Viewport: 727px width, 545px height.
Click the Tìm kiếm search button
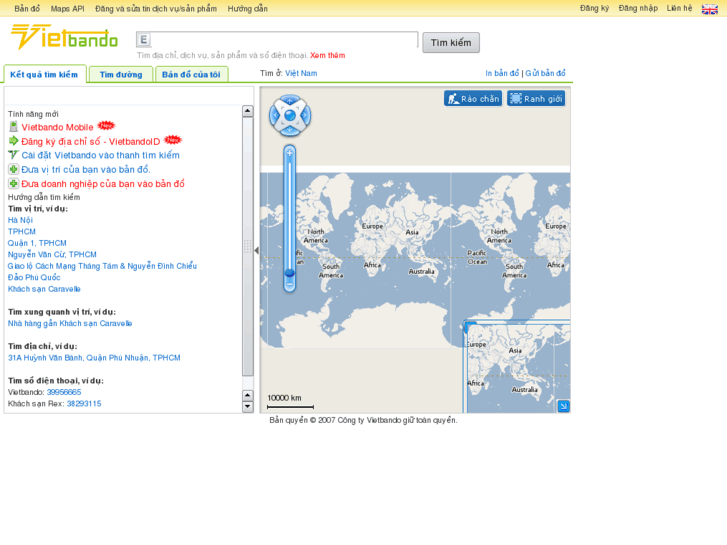point(451,43)
